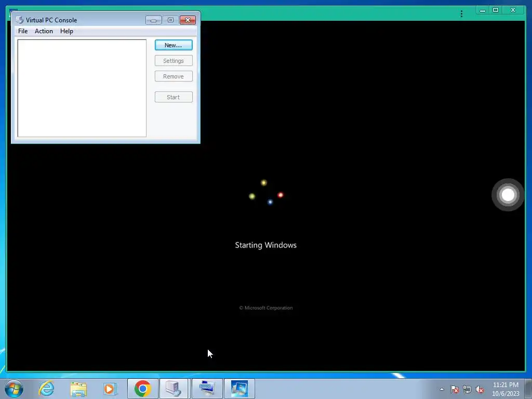Open the Action Center flag icon
This screenshot has height=399, width=532.
click(455, 389)
